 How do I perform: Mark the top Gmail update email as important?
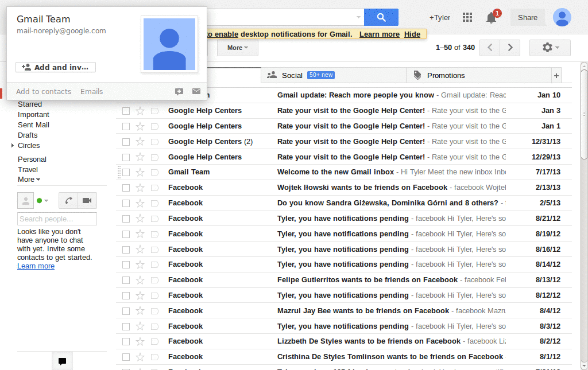coord(154,95)
